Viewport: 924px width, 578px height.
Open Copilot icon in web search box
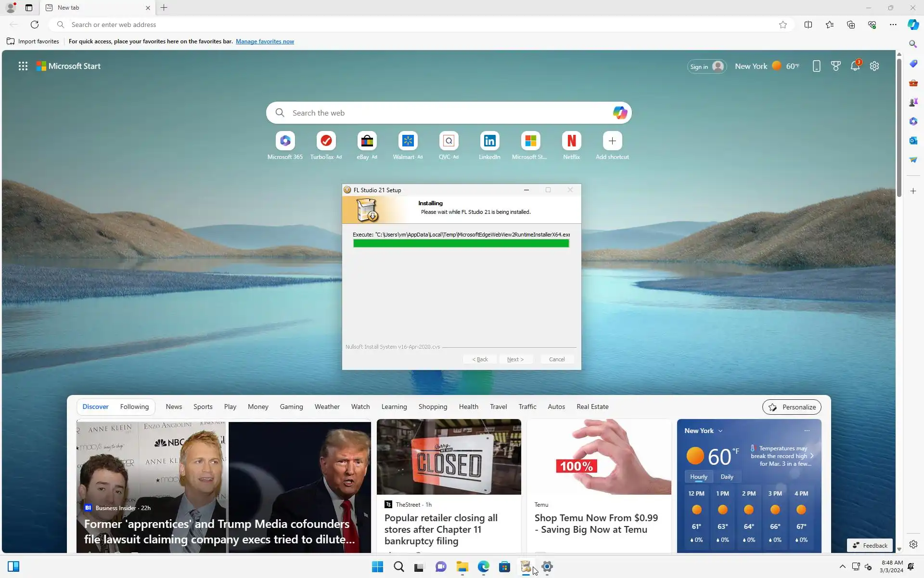619,113
